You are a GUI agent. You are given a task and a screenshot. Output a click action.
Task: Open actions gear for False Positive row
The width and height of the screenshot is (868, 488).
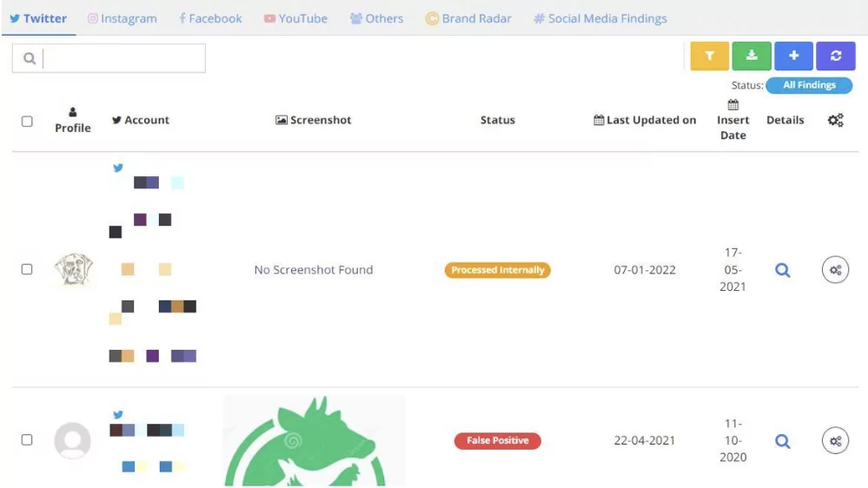[x=835, y=440]
